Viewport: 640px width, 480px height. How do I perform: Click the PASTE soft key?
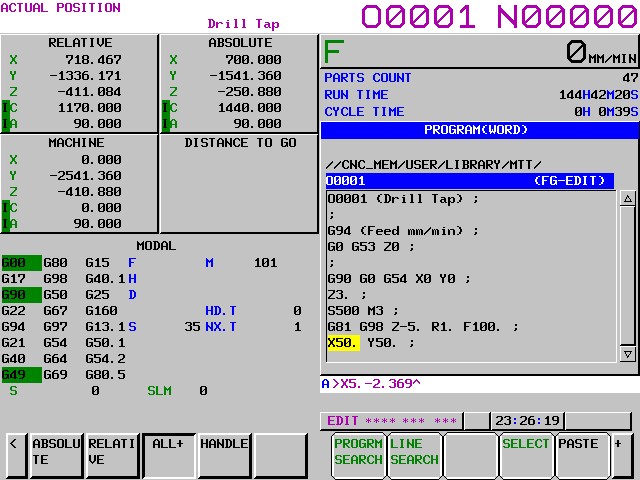(582, 455)
